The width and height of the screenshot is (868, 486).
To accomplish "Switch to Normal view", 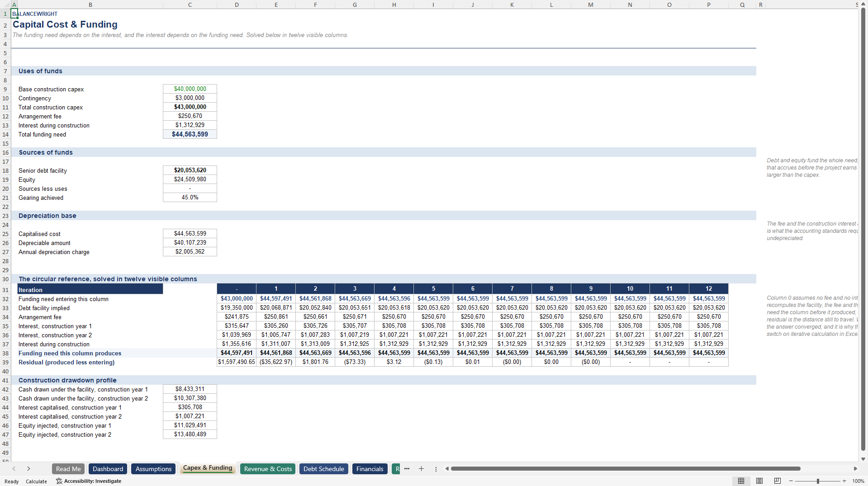I will 741,481.
